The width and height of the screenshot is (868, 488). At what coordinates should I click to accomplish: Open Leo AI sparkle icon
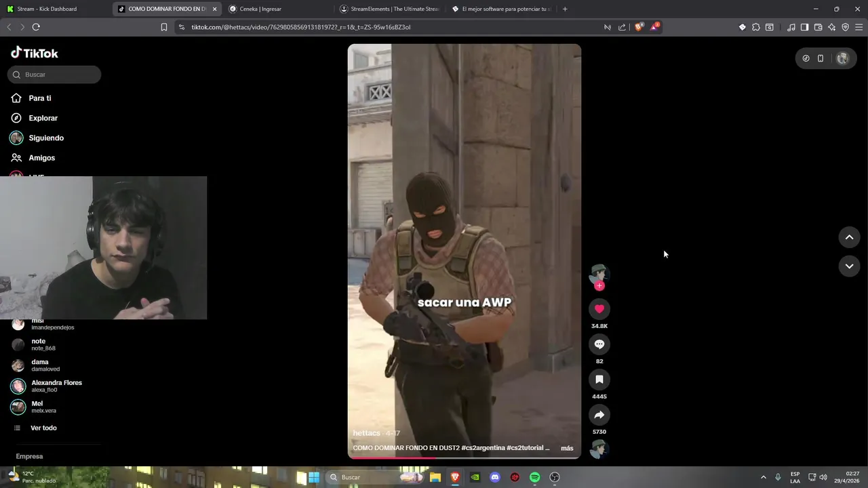point(832,27)
